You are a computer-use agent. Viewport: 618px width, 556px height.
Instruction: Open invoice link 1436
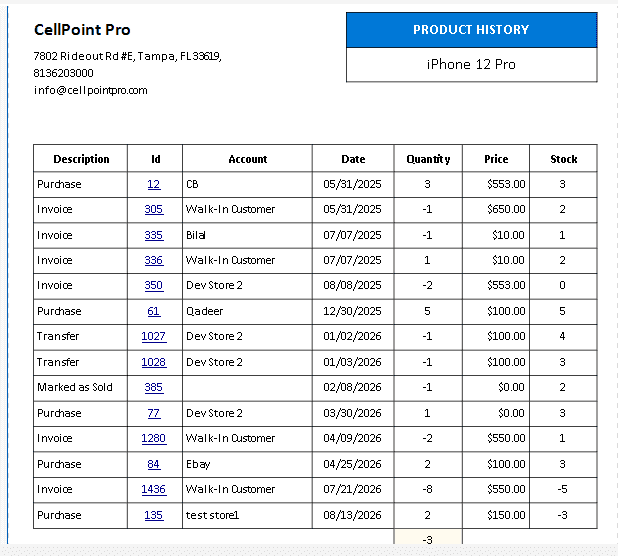[154, 489]
